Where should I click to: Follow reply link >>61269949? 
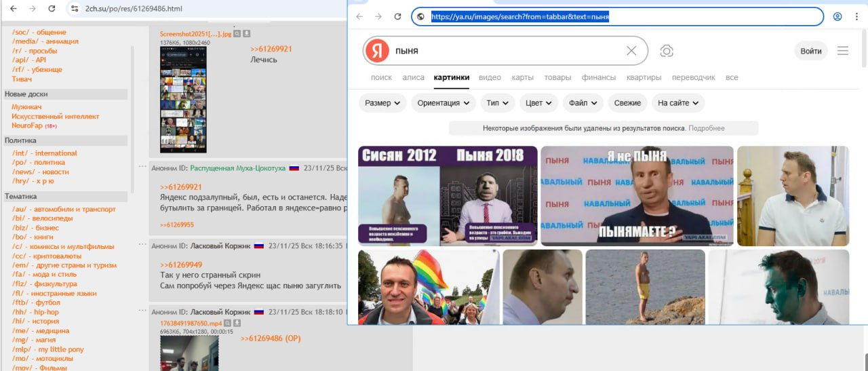coord(181,265)
